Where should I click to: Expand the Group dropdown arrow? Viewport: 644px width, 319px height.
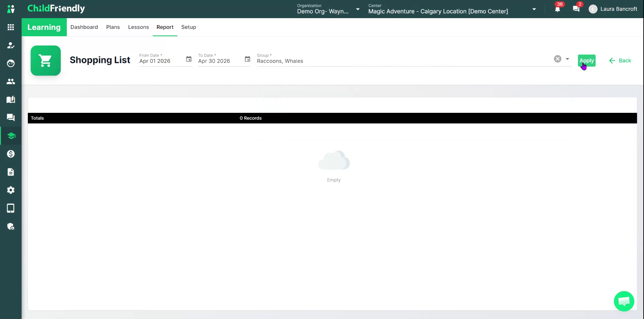[x=568, y=59]
